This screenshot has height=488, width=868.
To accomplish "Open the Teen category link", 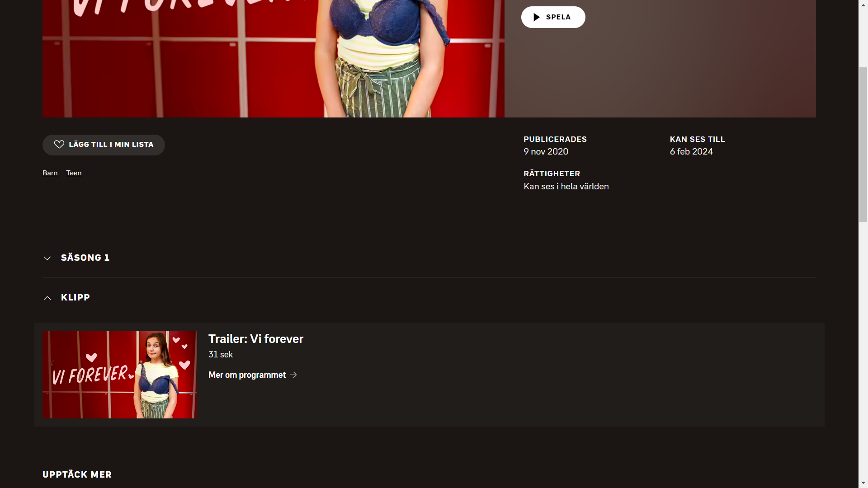I will 74,173.
